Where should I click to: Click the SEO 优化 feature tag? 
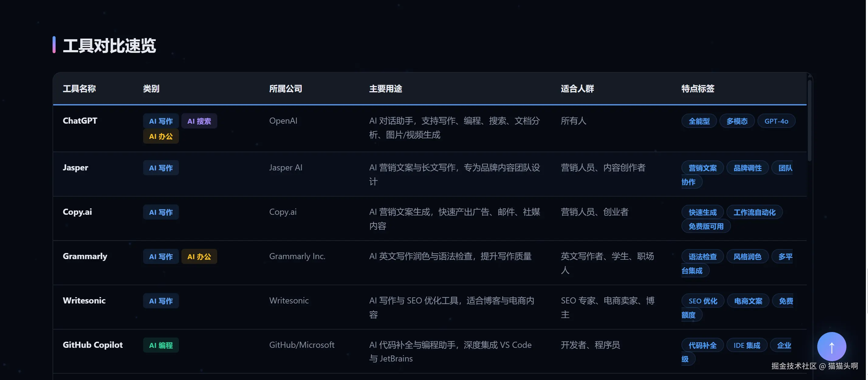(x=703, y=301)
